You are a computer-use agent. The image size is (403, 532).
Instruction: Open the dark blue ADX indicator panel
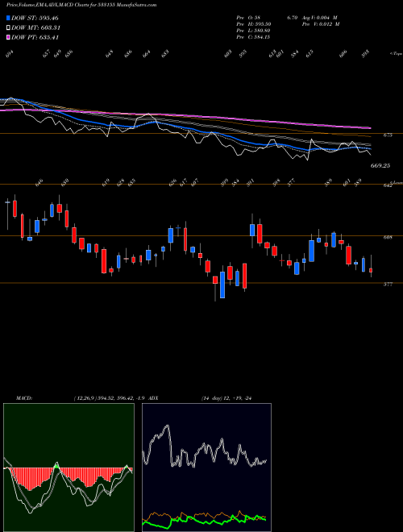pos(206,468)
